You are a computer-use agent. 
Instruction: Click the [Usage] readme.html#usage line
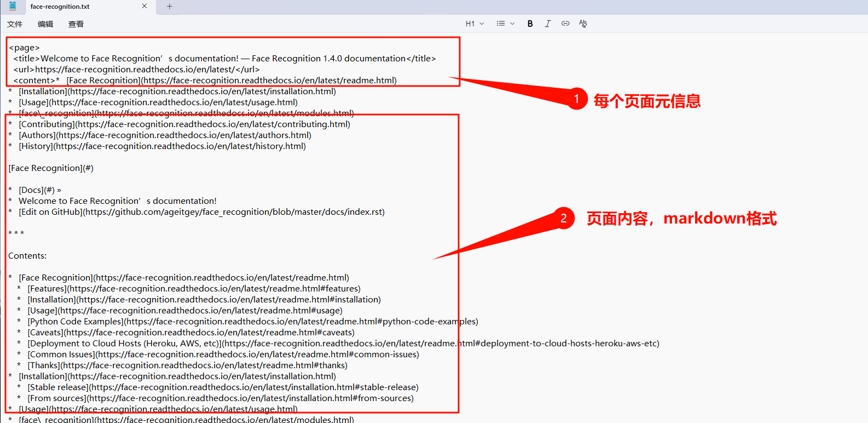[180, 311]
